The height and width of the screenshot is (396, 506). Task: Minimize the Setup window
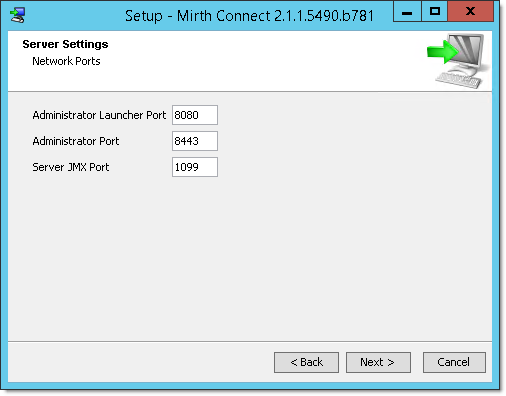(407, 12)
